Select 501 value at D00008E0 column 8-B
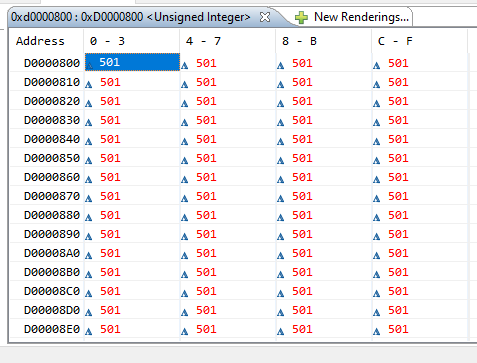The image size is (477, 363). click(x=302, y=329)
